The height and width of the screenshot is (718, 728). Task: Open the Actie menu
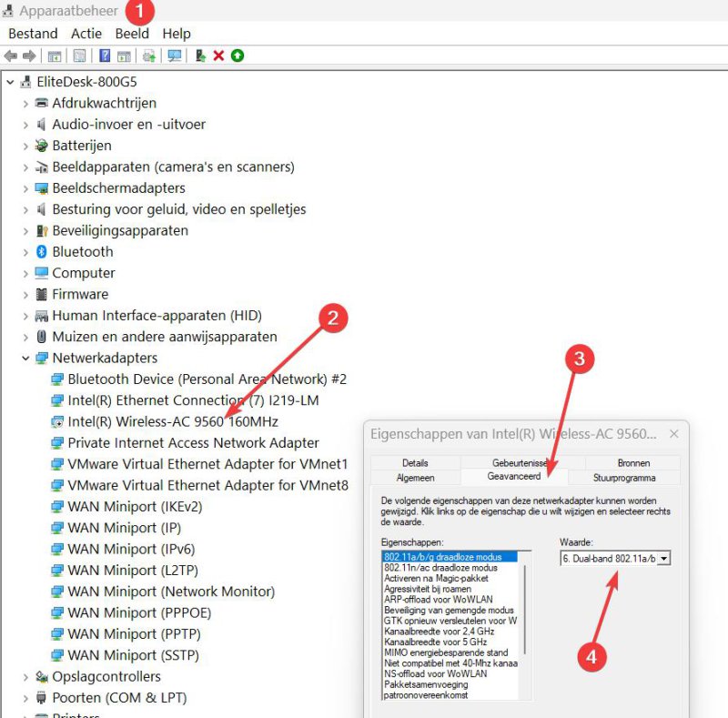86,34
